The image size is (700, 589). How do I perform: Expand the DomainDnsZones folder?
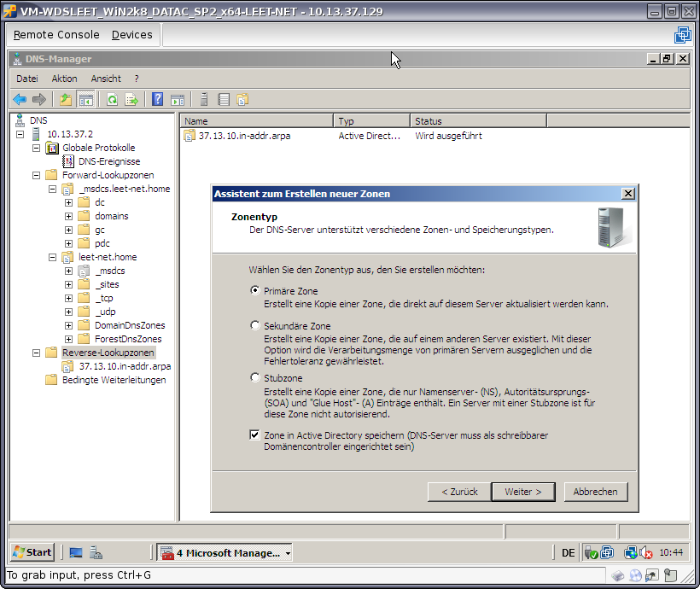pyautogui.click(x=68, y=325)
